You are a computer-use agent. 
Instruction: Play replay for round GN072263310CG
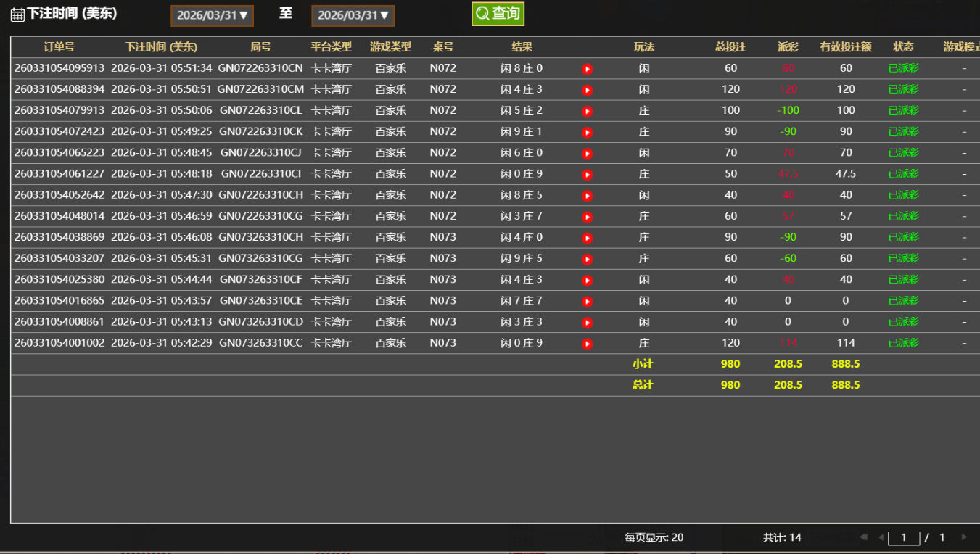tap(587, 217)
